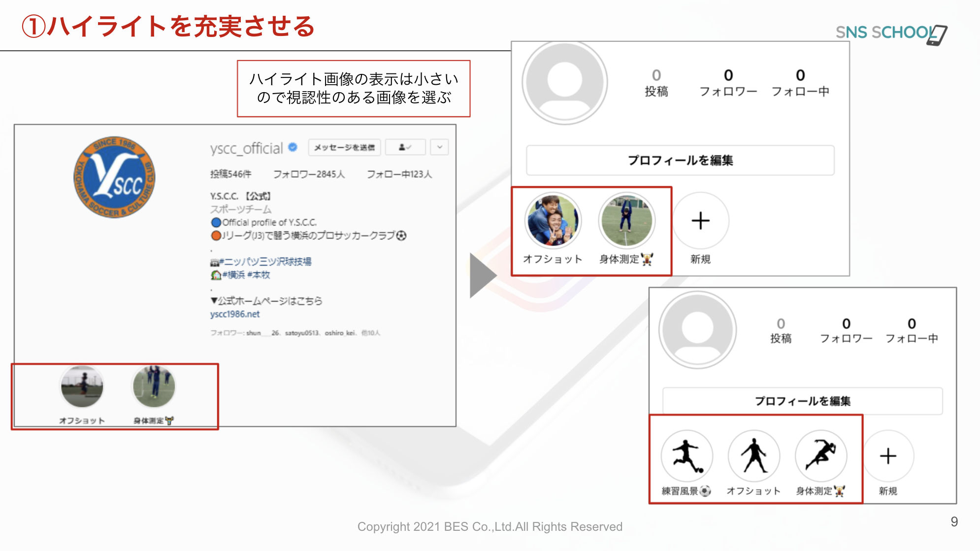The height and width of the screenshot is (551, 980).
Task: Click upper プロフィールを編集 button
Action: coord(680,160)
